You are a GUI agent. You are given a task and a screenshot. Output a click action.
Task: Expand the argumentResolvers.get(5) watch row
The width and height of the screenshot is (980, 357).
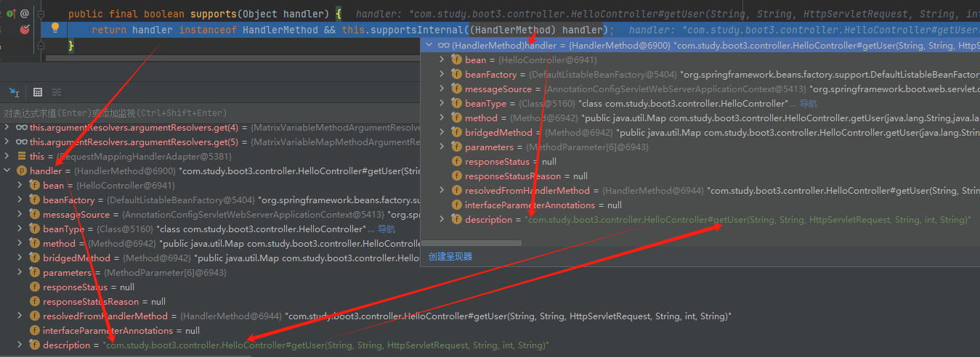pyautogui.click(x=7, y=142)
